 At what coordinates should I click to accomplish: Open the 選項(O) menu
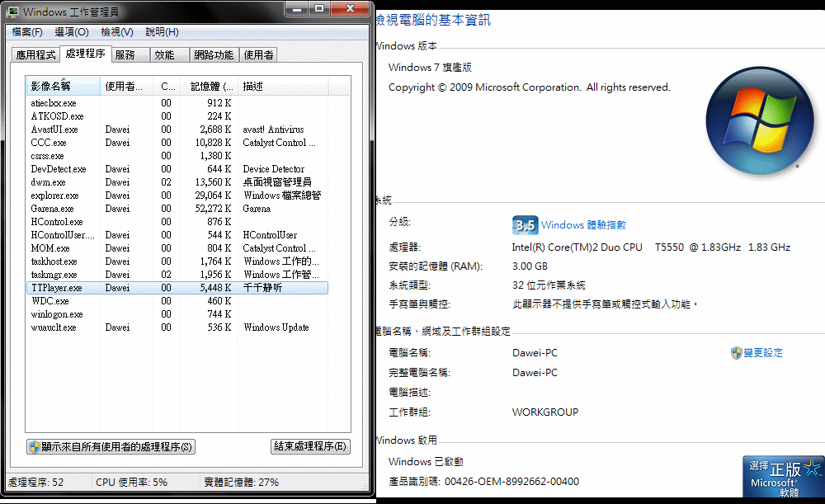tap(72, 32)
